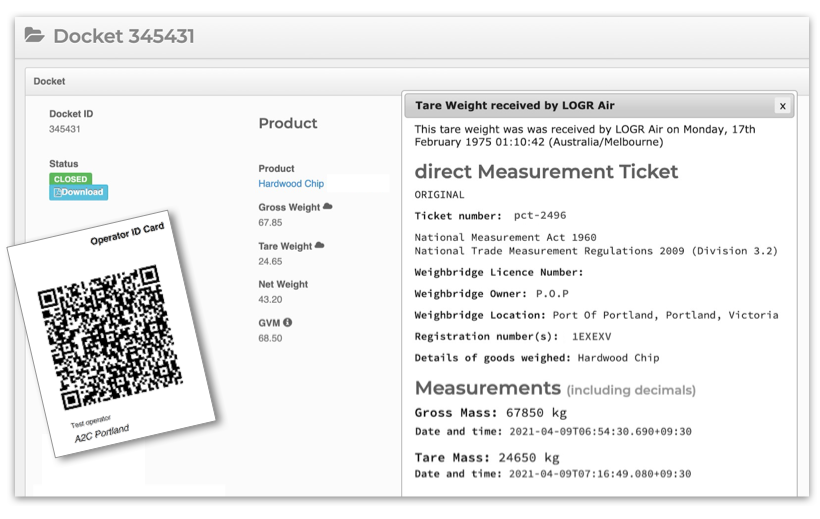Download the docket
Screen dimensions: 820x519
[78, 192]
